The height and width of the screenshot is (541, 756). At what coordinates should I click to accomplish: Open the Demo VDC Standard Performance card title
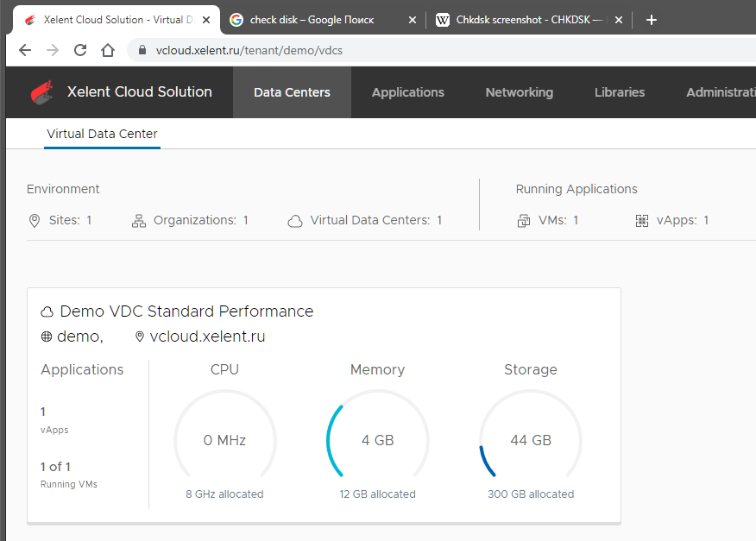coord(186,311)
